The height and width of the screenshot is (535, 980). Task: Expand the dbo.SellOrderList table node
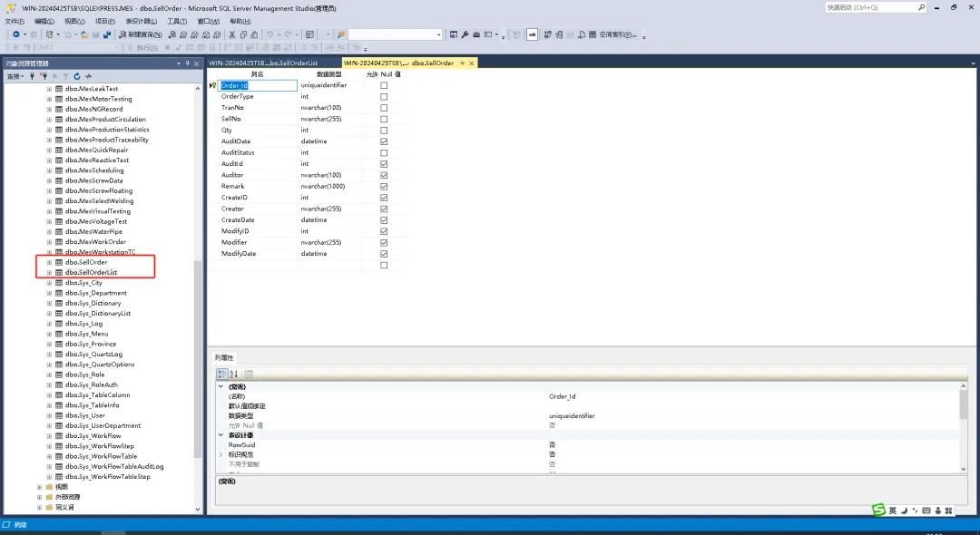click(49, 273)
